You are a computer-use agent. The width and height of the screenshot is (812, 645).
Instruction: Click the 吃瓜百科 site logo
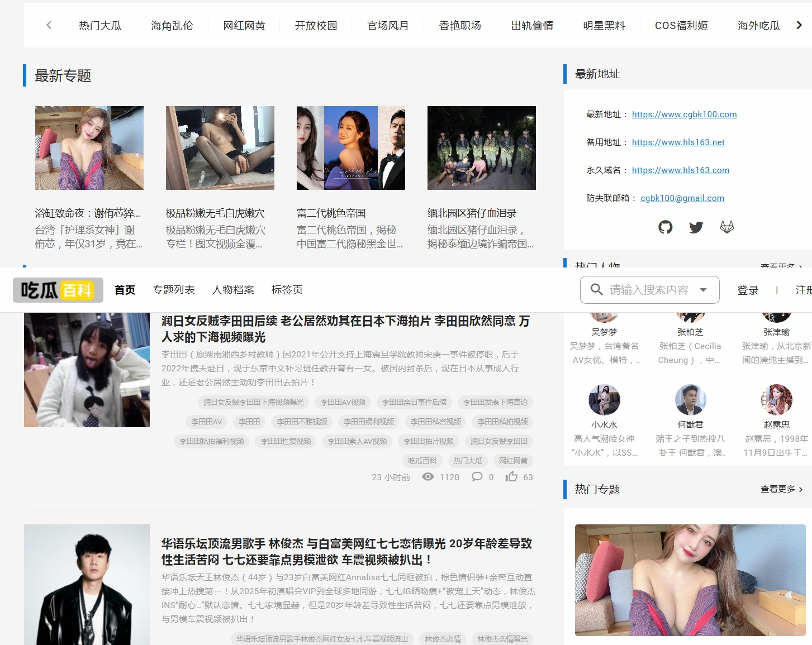pyautogui.click(x=58, y=290)
